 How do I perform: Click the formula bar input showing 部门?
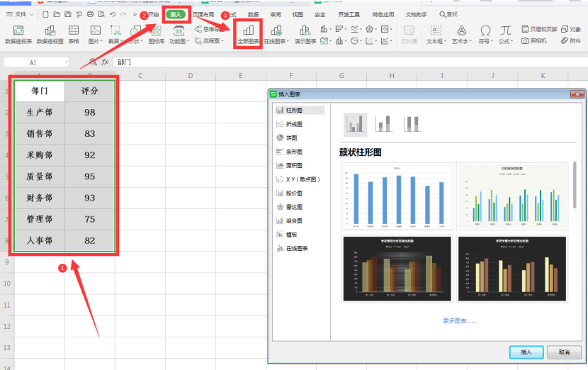pyautogui.click(x=349, y=62)
